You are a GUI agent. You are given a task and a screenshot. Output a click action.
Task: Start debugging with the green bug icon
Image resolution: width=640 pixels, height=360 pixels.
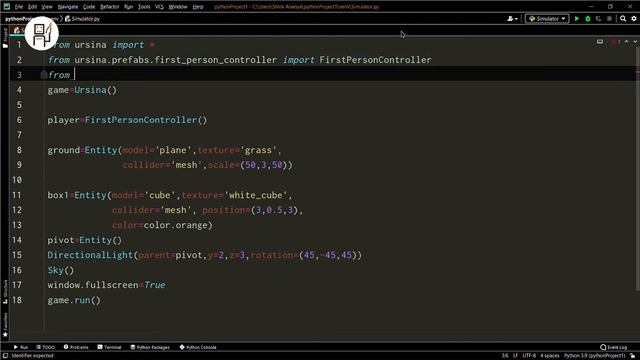pyautogui.click(x=588, y=18)
